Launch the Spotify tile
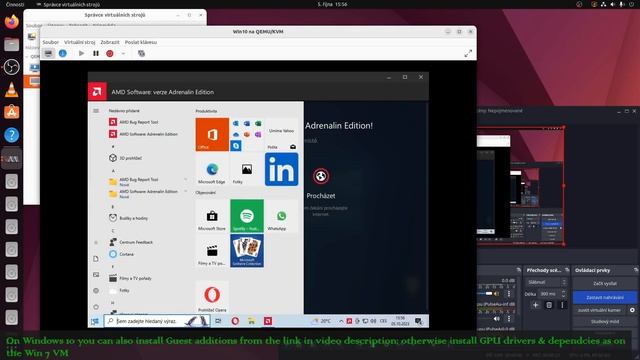Screen dimensions: 640x360 coord(247,216)
